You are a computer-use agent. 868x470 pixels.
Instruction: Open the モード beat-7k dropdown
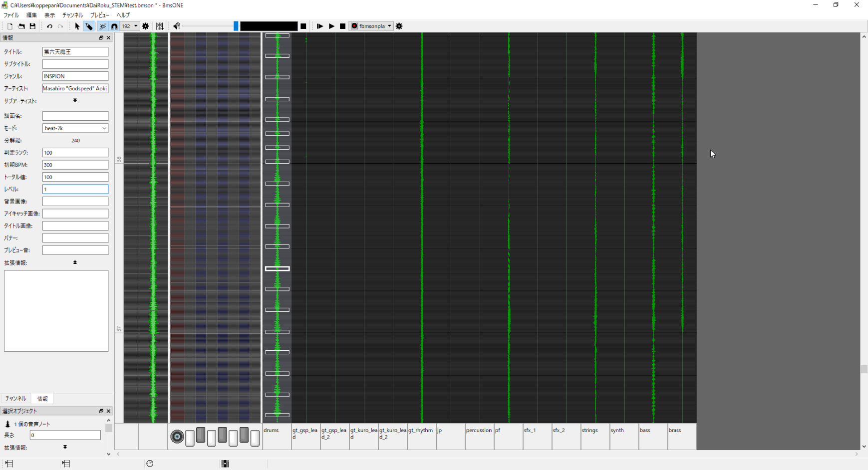(75, 128)
